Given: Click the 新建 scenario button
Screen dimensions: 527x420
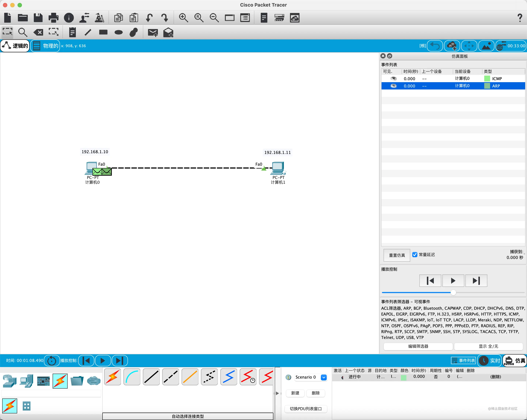Looking at the screenshot, I should coord(295,393).
